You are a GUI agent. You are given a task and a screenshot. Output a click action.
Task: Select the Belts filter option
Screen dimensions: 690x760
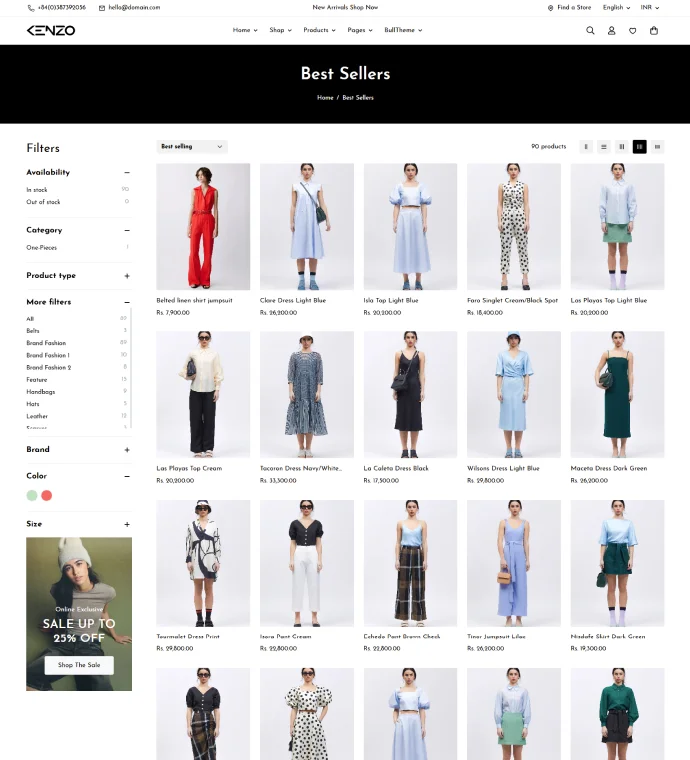point(32,331)
